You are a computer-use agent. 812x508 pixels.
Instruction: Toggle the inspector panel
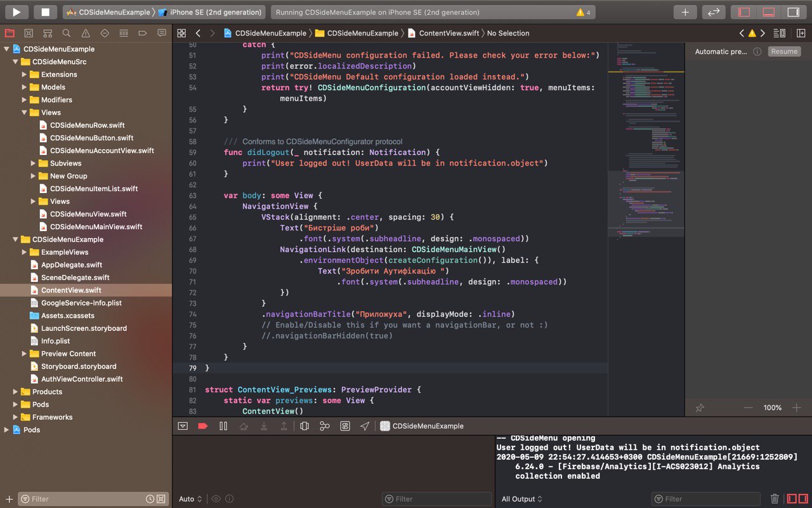(x=793, y=12)
